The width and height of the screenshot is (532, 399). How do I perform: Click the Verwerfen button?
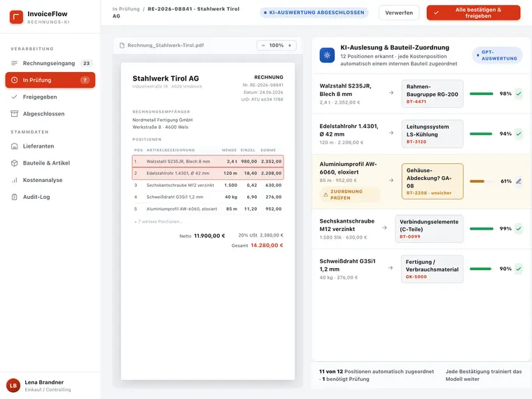tap(399, 13)
